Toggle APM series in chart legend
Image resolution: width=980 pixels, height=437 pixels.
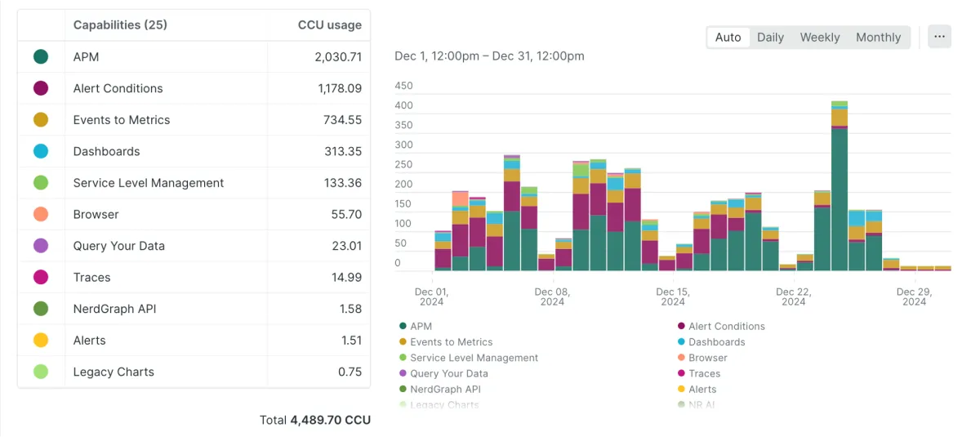click(421, 326)
